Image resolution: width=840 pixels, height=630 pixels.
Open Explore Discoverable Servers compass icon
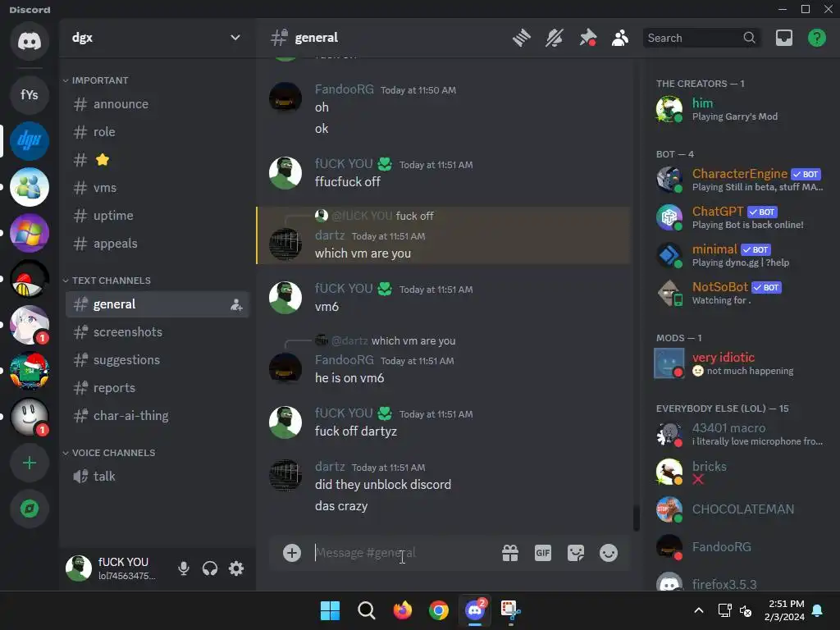[x=30, y=509]
